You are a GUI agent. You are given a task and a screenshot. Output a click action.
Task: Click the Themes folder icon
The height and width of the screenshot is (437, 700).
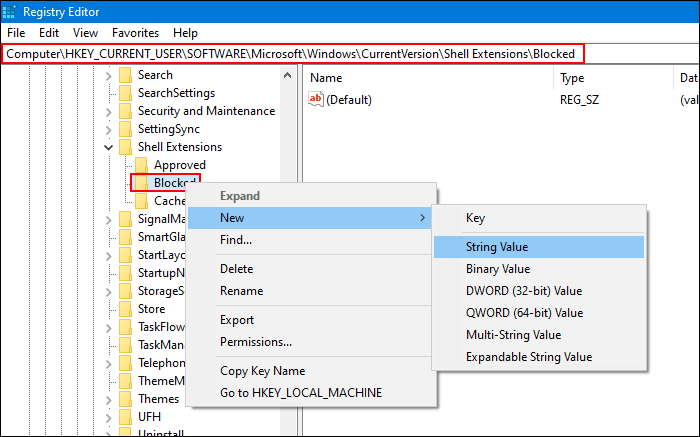click(x=125, y=399)
